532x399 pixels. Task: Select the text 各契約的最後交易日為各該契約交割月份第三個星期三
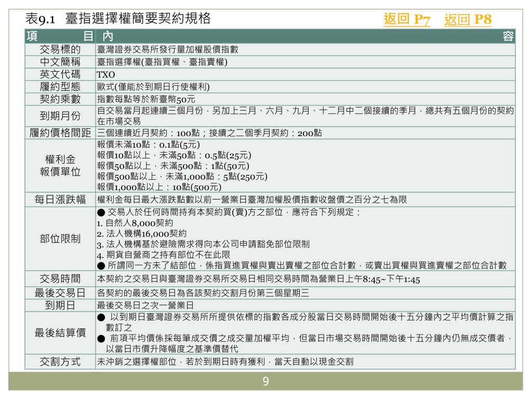(x=203, y=293)
